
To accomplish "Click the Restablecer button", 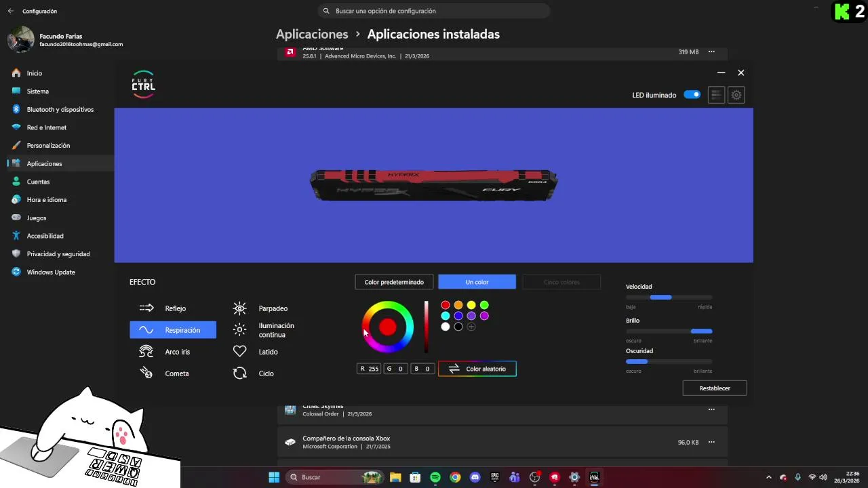I will click(715, 388).
